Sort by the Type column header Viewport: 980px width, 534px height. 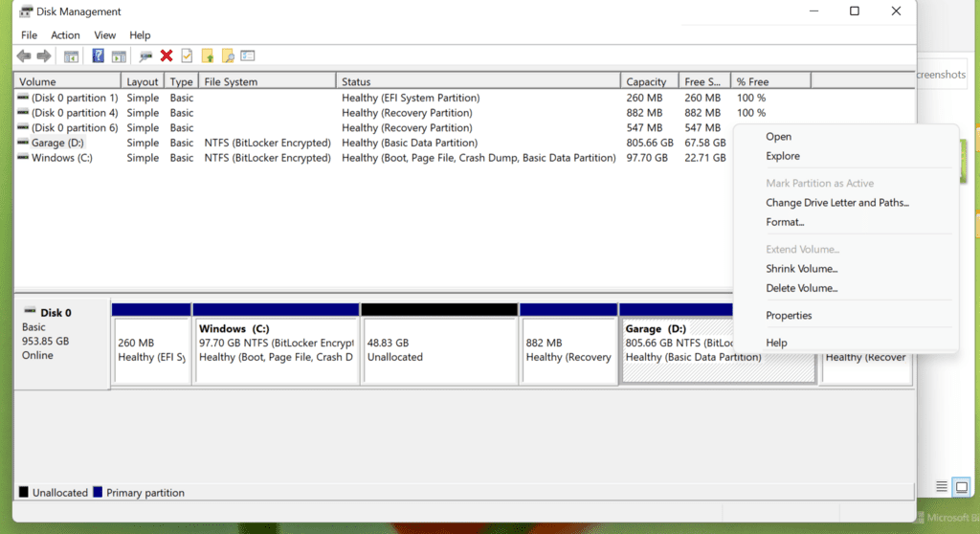[x=181, y=81]
